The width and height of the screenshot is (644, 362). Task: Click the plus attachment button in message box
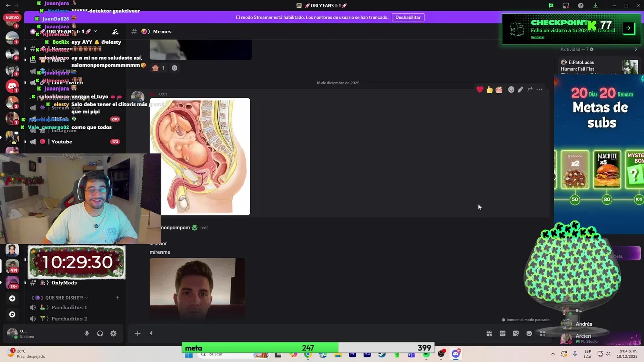(x=137, y=333)
